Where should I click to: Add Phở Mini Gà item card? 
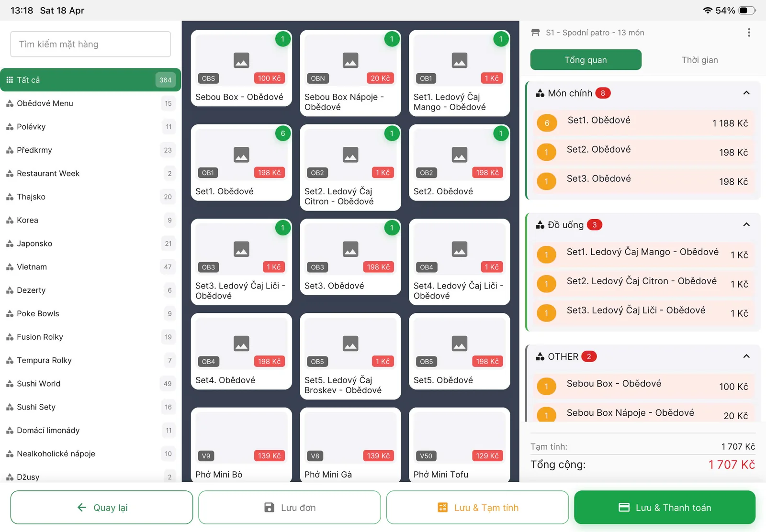tap(350, 445)
